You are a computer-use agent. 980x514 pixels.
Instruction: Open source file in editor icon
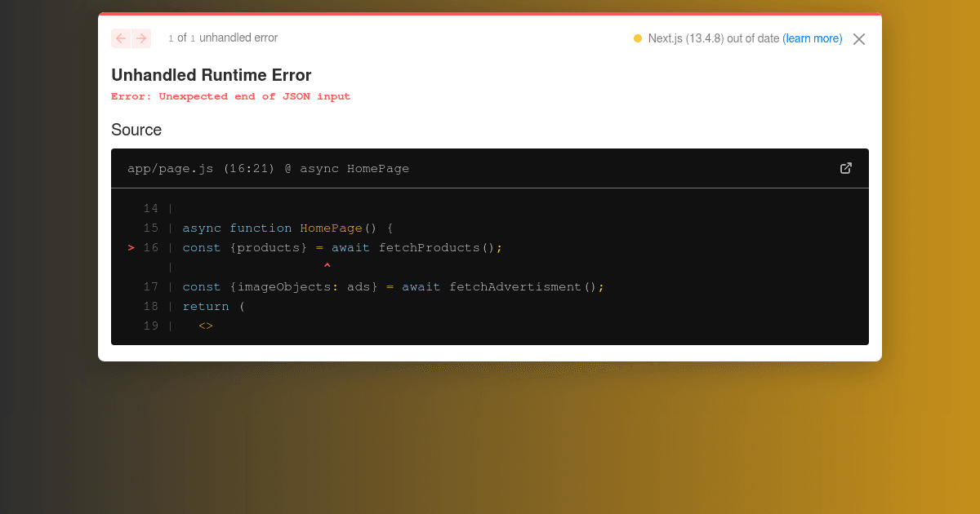click(846, 168)
